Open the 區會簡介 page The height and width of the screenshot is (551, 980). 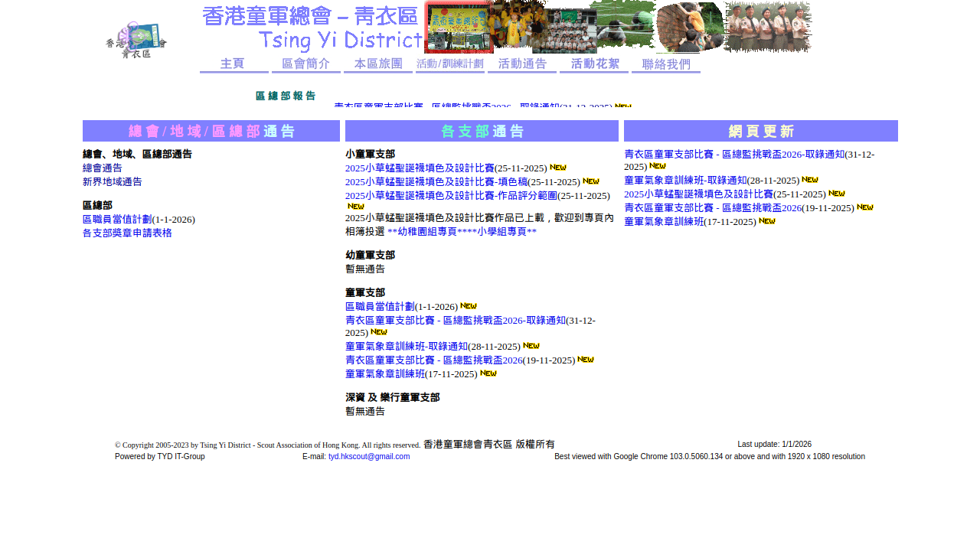click(x=305, y=64)
